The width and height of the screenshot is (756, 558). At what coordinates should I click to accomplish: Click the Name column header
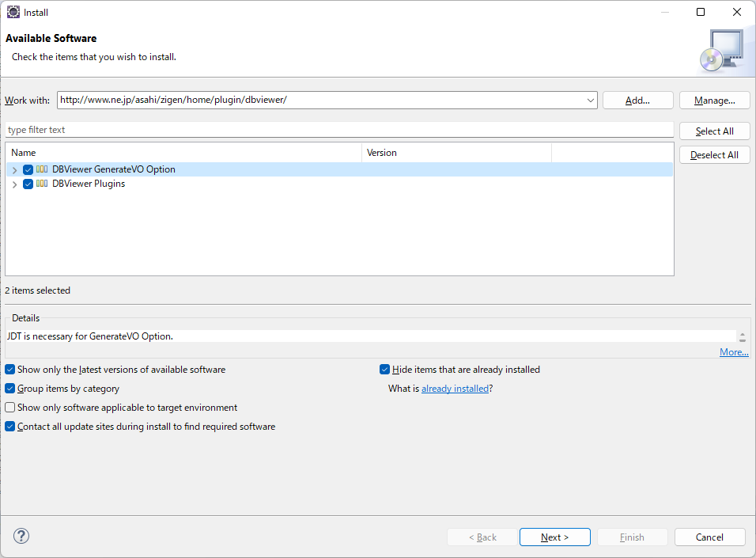coord(183,153)
